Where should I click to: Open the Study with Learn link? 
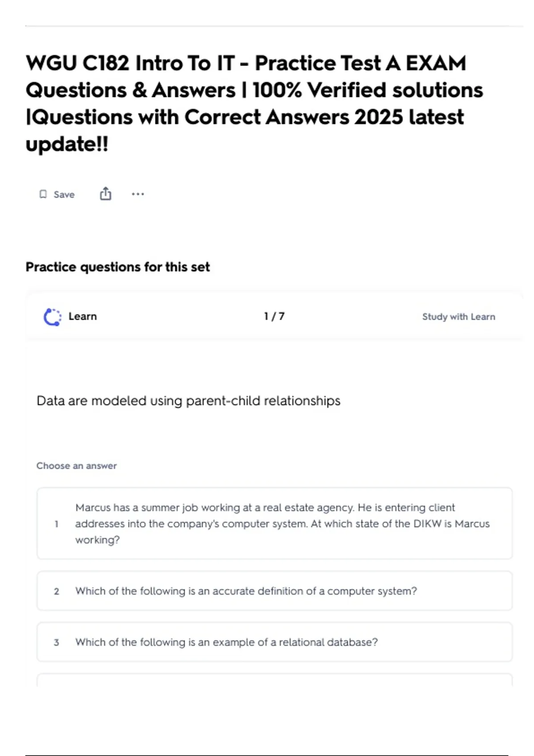(458, 317)
